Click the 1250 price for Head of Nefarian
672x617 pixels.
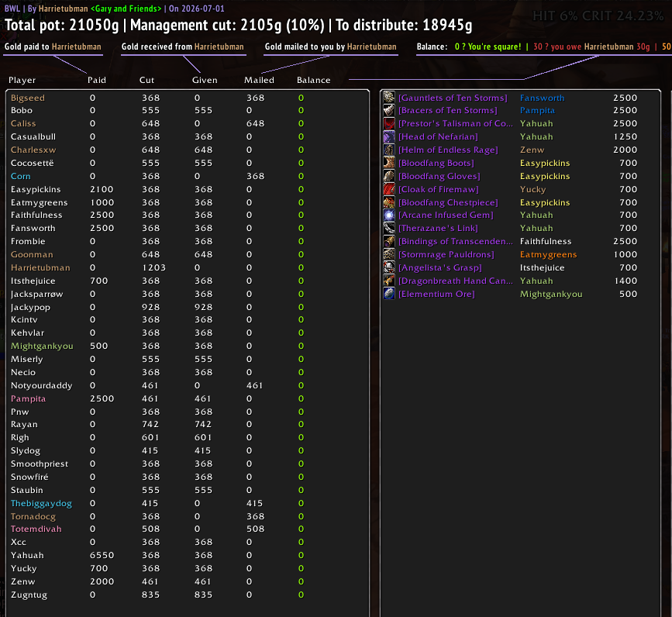coord(625,137)
